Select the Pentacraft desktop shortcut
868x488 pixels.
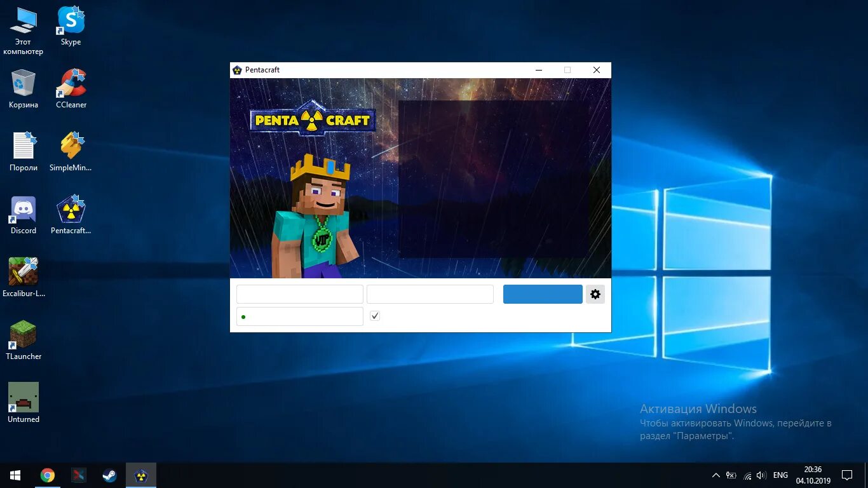click(71, 215)
